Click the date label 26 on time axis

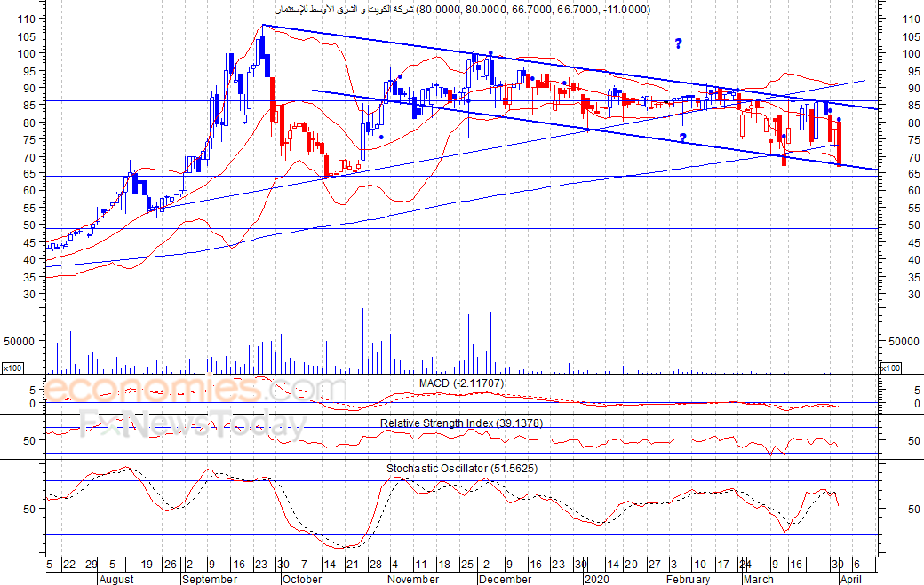click(171, 565)
